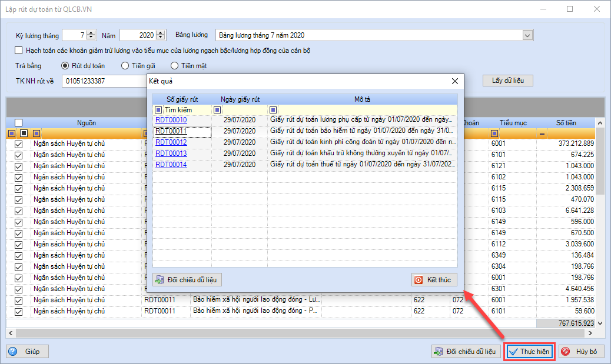
Task: Increase the Kỳ lương tháng spinner value
Action: (x=91, y=33)
